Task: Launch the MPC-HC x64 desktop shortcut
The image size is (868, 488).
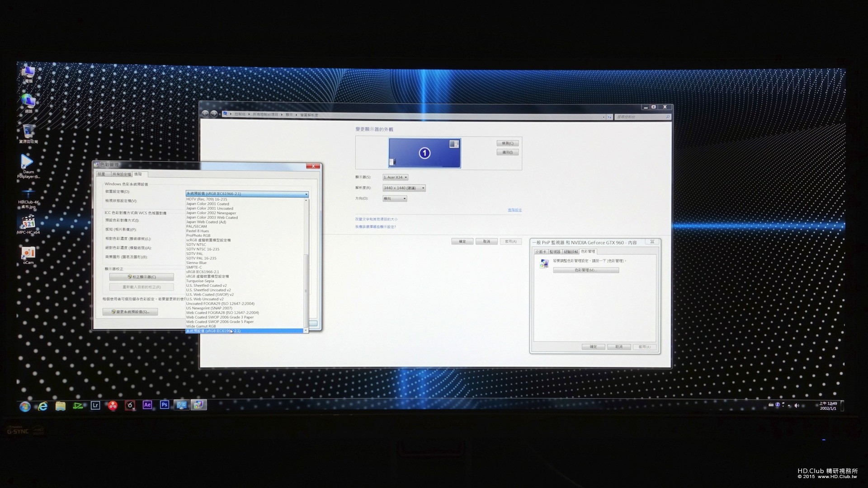Action: (28, 225)
